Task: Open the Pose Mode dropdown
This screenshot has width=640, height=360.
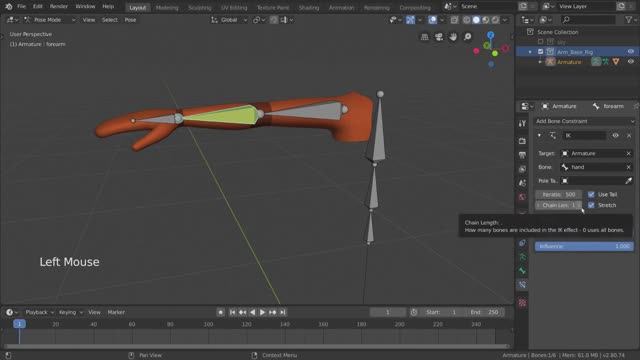Action: point(50,20)
